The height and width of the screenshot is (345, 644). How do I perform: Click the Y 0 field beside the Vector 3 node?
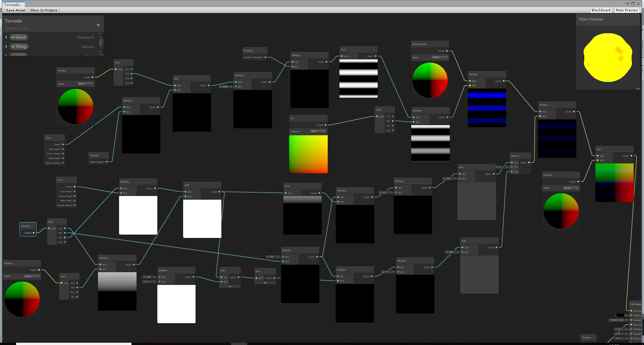click(x=501, y=167)
